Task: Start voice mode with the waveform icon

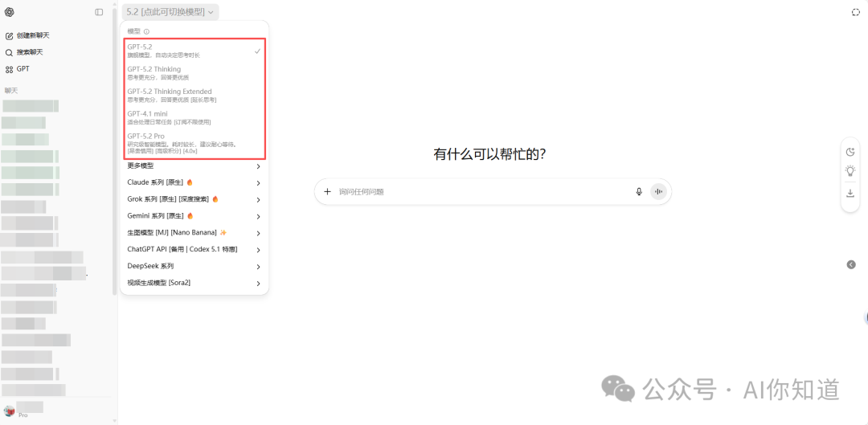Action: pyautogui.click(x=659, y=192)
